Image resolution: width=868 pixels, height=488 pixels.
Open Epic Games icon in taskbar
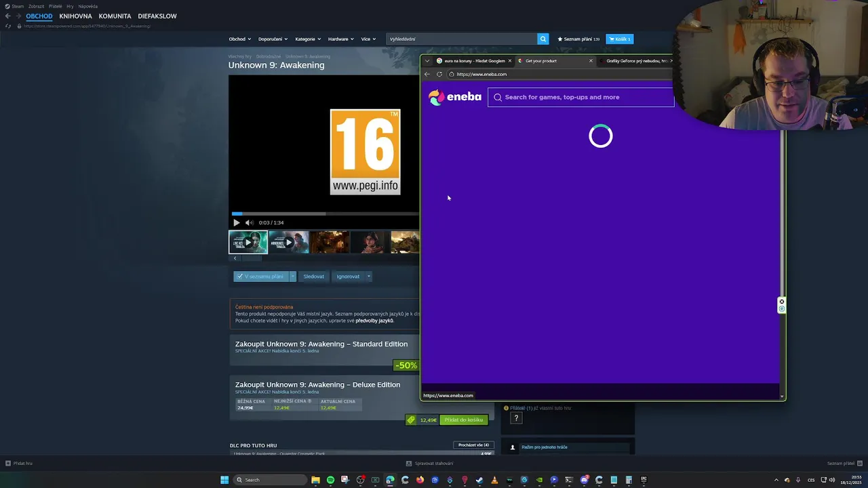tap(644, 480)
